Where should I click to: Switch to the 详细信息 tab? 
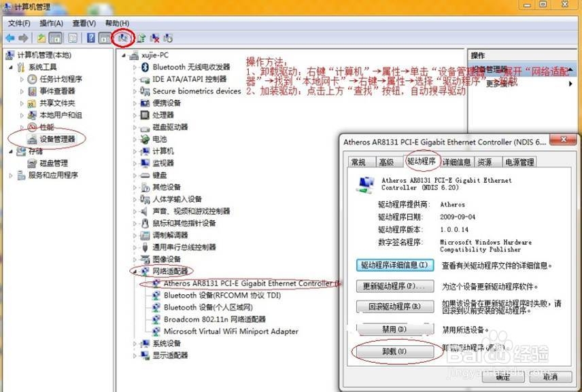click(456, 162)
